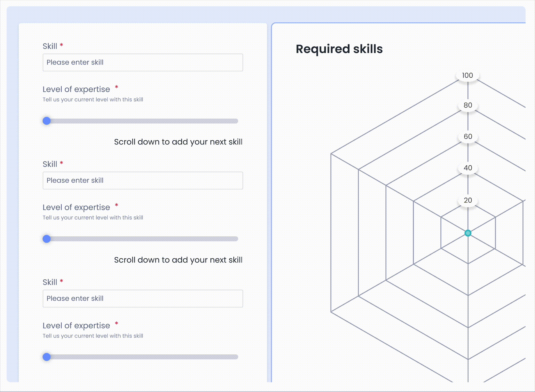Click the first expertise slider track
Screen dimensions: 535x392
[x=143, y=121]
